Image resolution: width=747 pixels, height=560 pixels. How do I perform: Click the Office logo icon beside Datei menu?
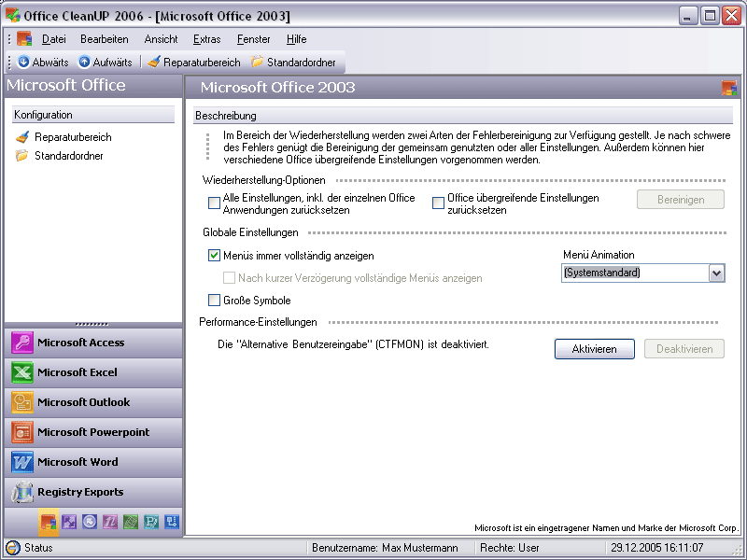(24, 38)
